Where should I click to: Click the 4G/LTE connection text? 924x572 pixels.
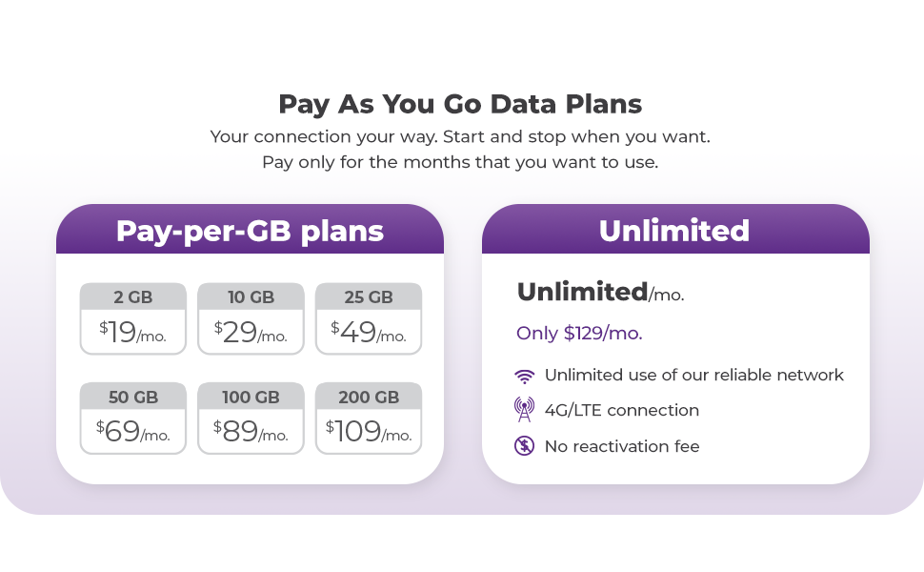tap(622, 410)
